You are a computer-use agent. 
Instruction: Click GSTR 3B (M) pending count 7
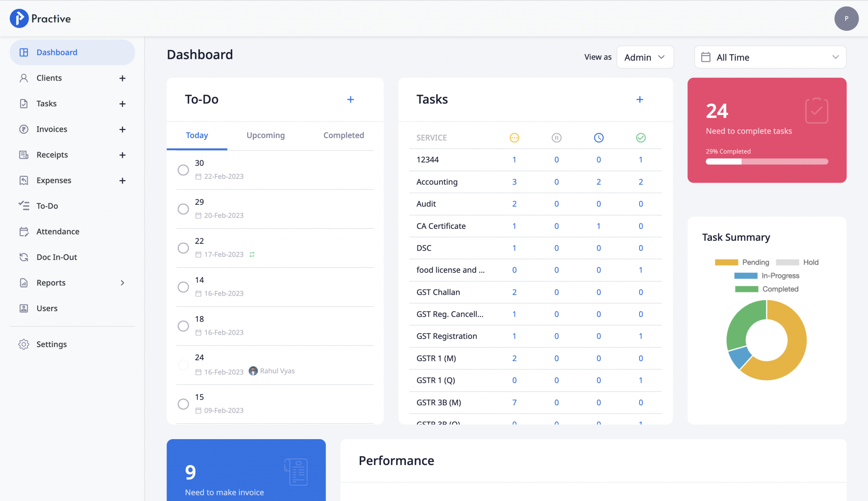514,402
